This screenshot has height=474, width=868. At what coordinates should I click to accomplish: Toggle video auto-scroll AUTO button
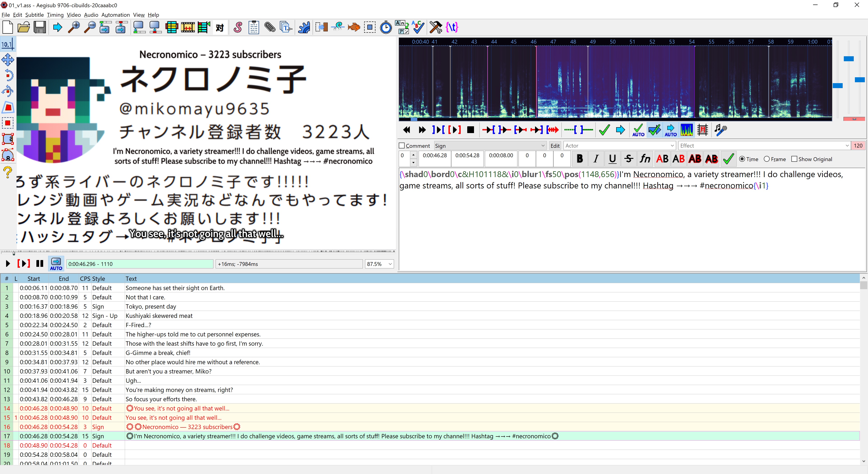tap(56, 264)
